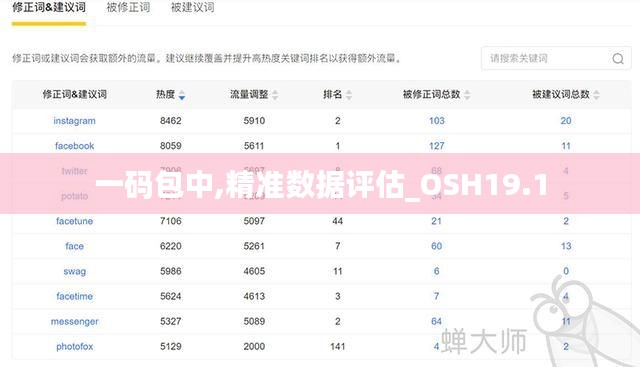Screen dimensions: 640x367
Task: Click the 被修正词总数 header label
Action: coord(431,95)
